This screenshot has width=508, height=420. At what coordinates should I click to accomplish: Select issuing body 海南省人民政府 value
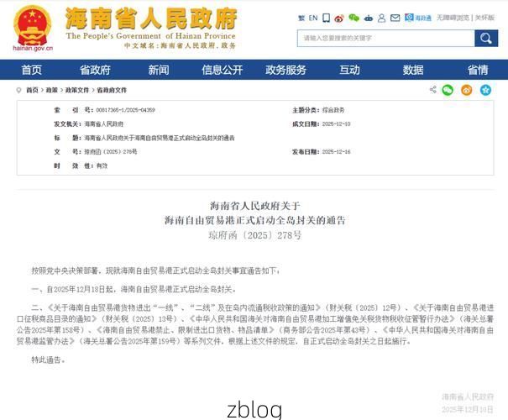[x=104, y=124]
